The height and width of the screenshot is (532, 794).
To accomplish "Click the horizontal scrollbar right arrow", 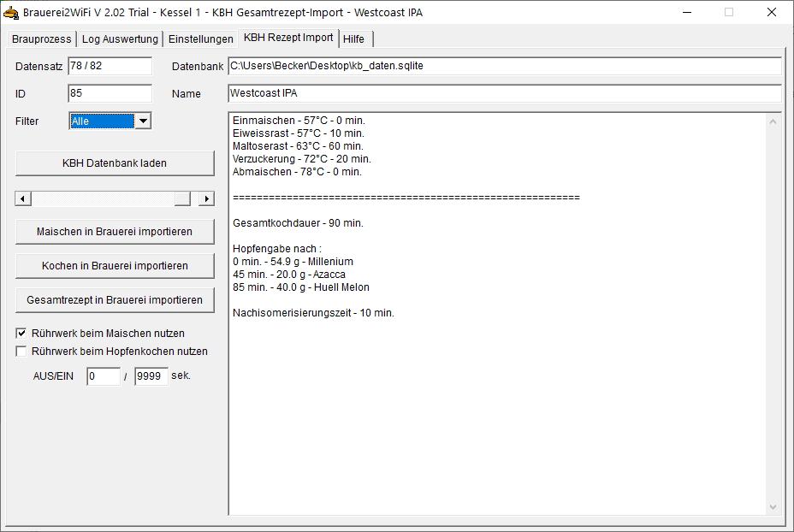I will (x=206, y=198).
